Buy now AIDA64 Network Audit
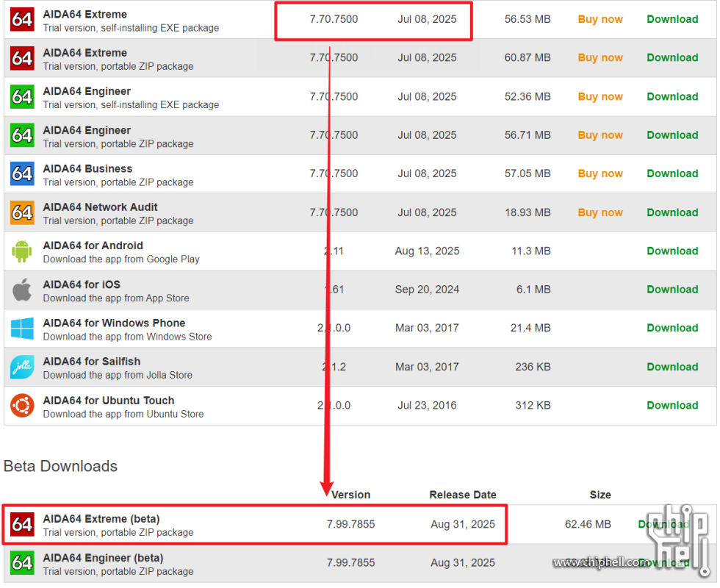 pyautogui.click(x=600, y=212)
